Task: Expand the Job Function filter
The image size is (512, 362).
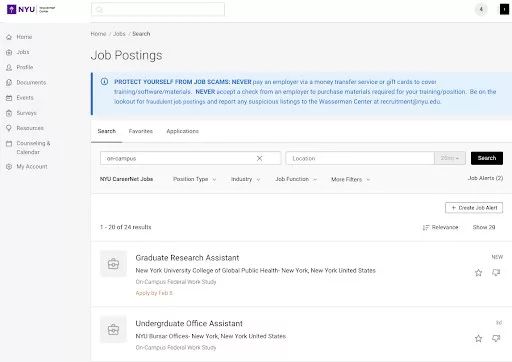Action: (x=296, y=179)
